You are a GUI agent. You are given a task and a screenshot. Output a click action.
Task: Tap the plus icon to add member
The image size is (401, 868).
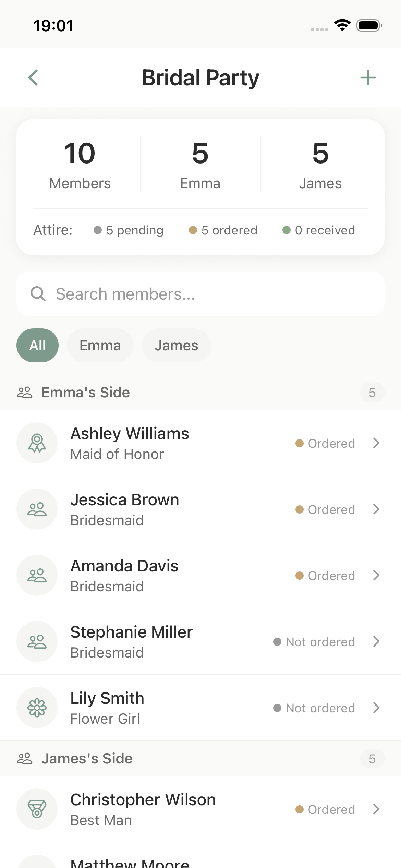click(x=368, y=77)
